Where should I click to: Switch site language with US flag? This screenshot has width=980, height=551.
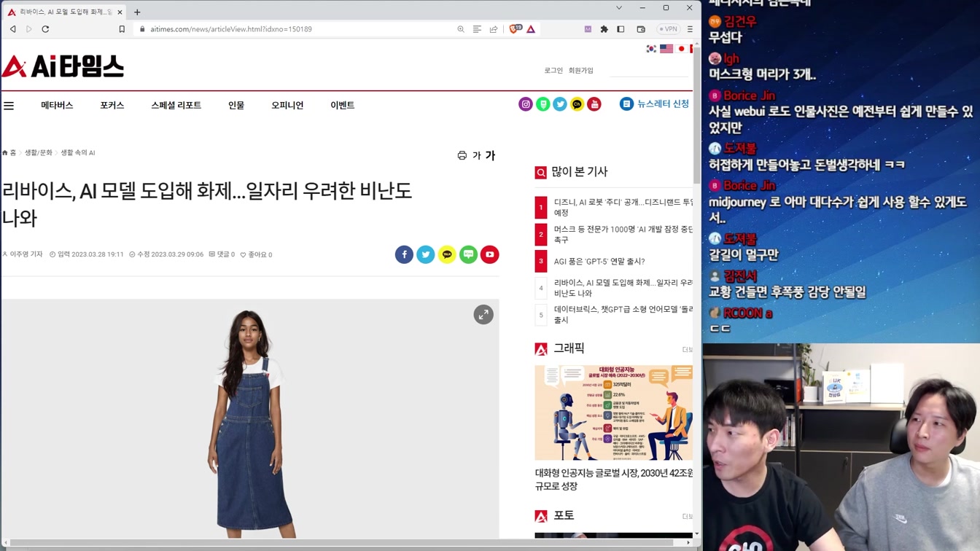[x=666, y=49]
